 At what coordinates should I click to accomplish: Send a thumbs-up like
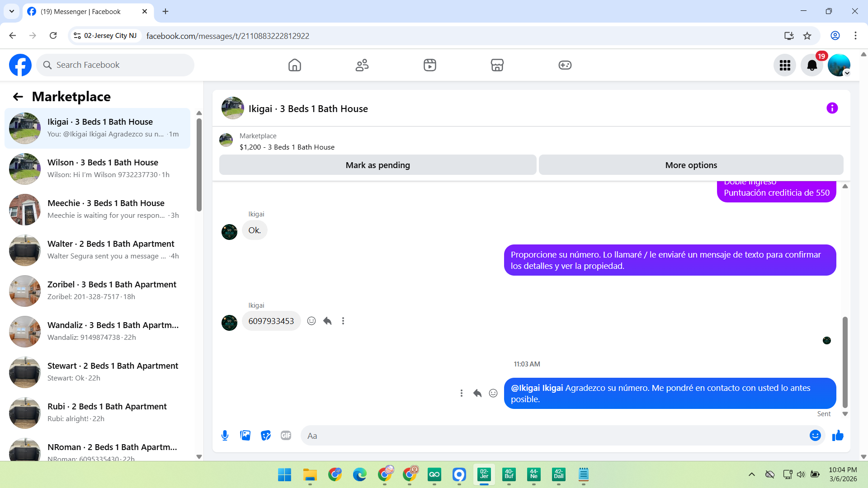(x=838, y=436)
